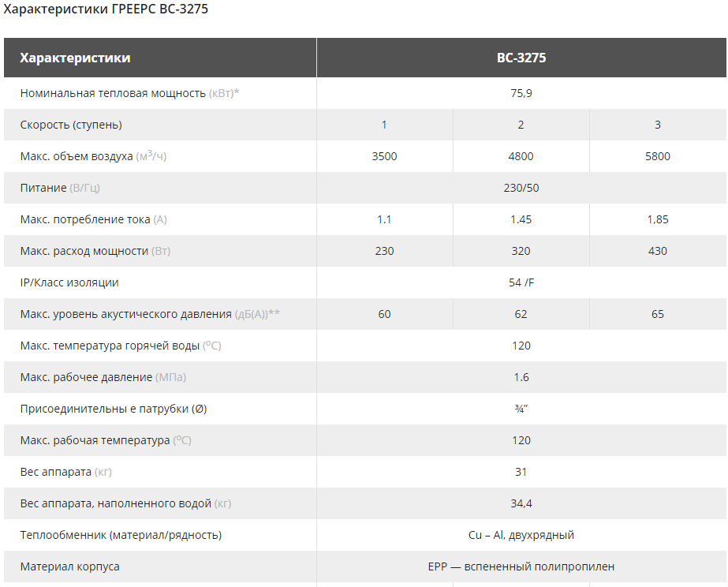Click the max air volume value 4800
This screenshot has width=728, height=587.
[521, 156]
